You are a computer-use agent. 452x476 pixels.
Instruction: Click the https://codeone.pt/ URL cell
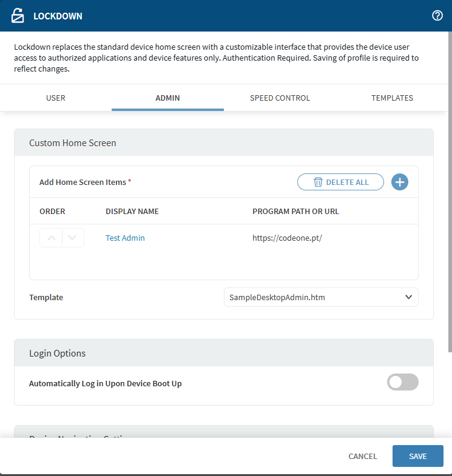(287, 238)
